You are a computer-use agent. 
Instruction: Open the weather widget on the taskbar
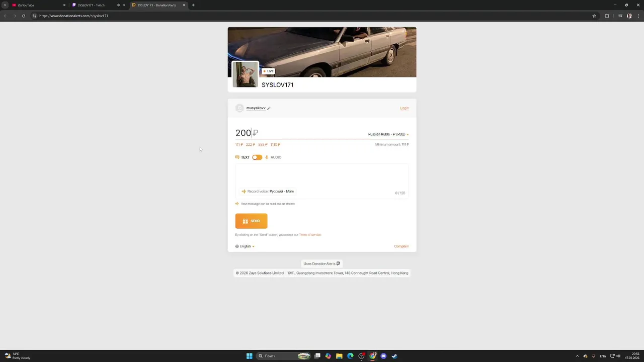click(x=17, y=356)
